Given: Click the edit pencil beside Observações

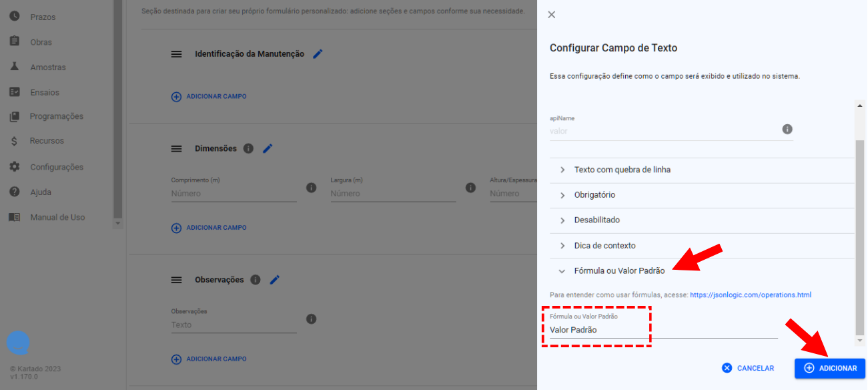Looking at the screenshot, I should click(x=274, y=280).
